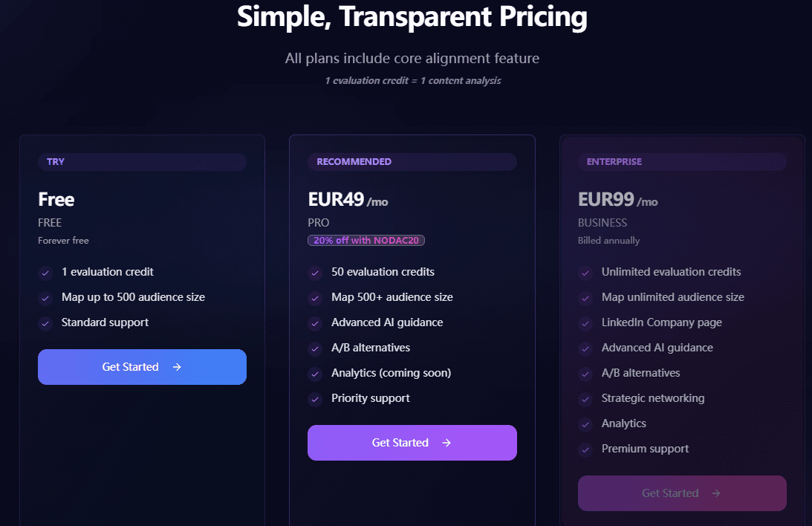
Task: Click checkmark icon beside Analytics (coming soon)
Action: point(315,374)
